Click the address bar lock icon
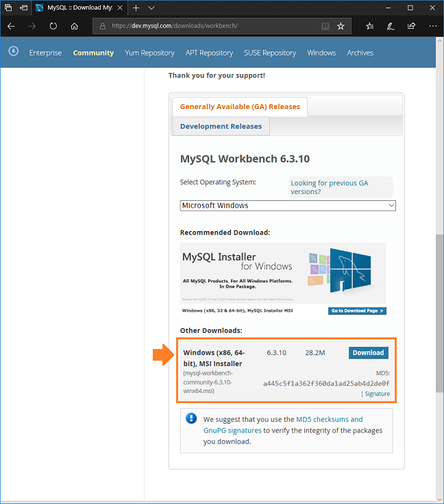Image resolution: width=444 pixels, height=504 pixels. pyautogui.click(x=103, y=26)
